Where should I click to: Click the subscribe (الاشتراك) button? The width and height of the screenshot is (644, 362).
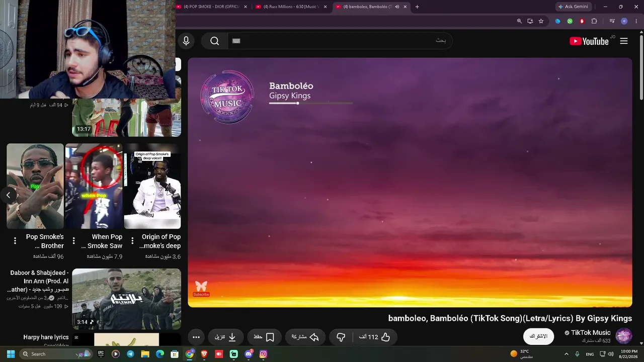[538, 336]
